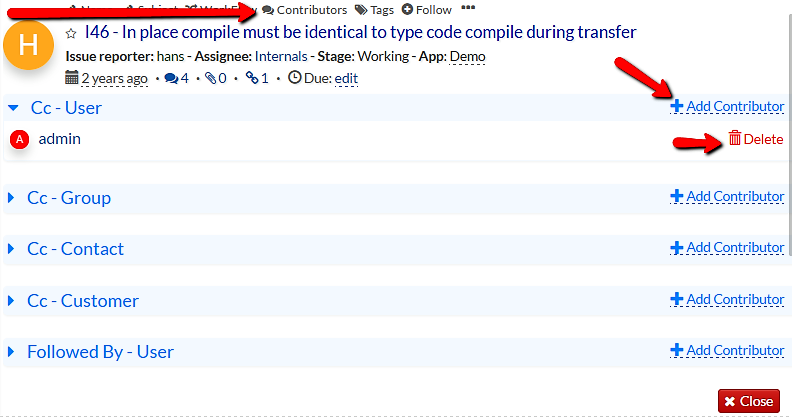The height and width of the screenshot is (417, 792).
Task: Click the orange H avatar circle
Action: click(29, 45)
